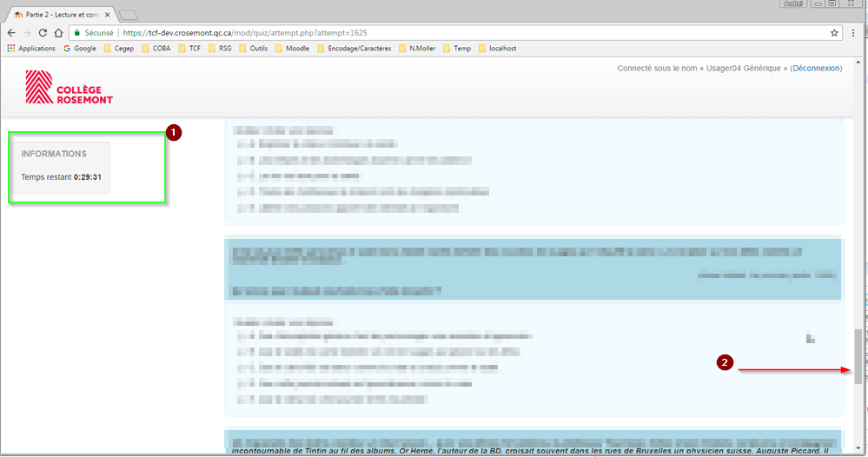The image size is (868, 457).
Task: Click the browser back arrow
Action: [11, 33]
